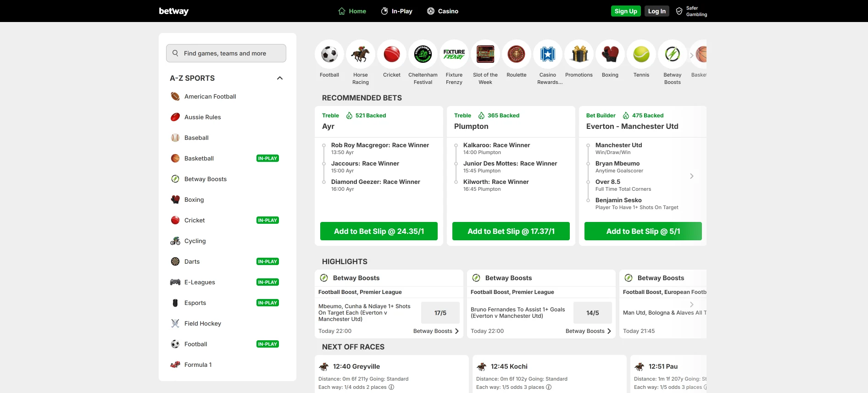Click the Sign Up button
This screenshot has height=393, width=868.
[626, 11]
